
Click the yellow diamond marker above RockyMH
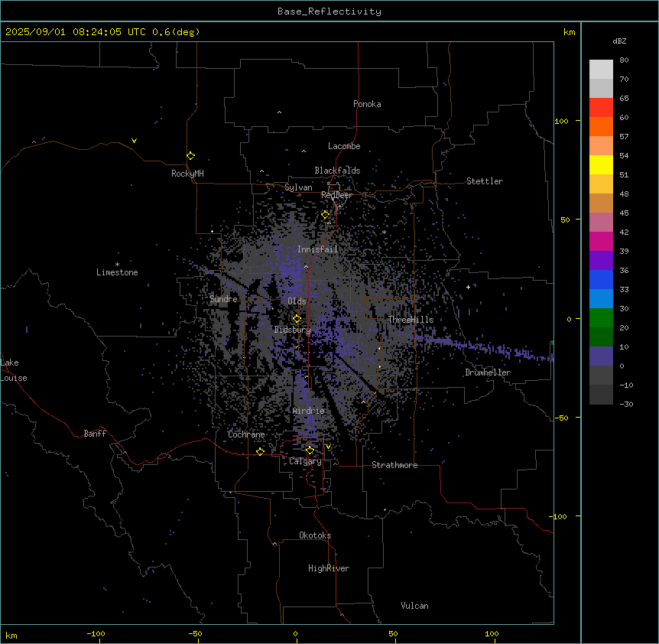pos(190,155)
